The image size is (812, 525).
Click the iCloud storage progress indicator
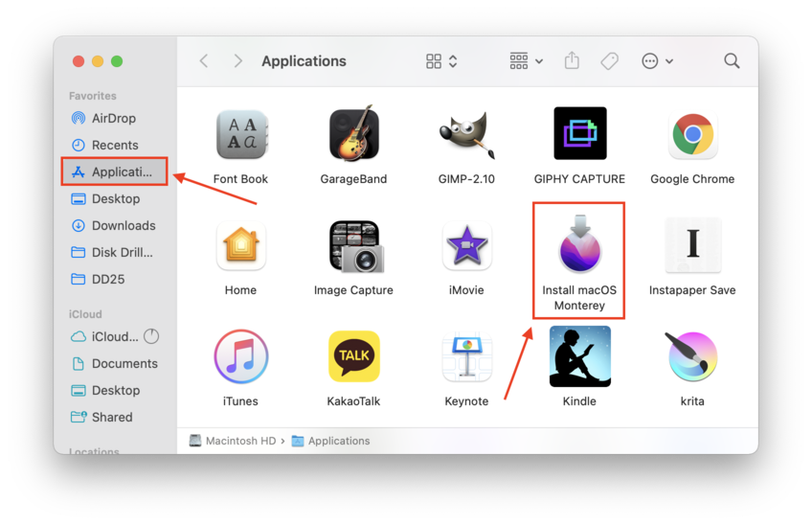tap(151, 337)
